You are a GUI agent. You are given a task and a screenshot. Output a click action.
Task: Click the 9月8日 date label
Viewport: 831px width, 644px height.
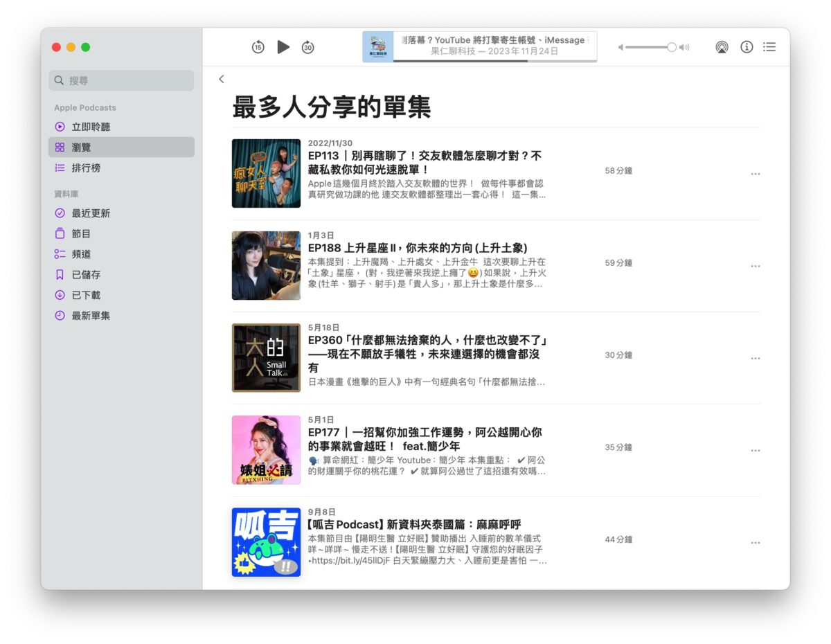pos(322,512)
